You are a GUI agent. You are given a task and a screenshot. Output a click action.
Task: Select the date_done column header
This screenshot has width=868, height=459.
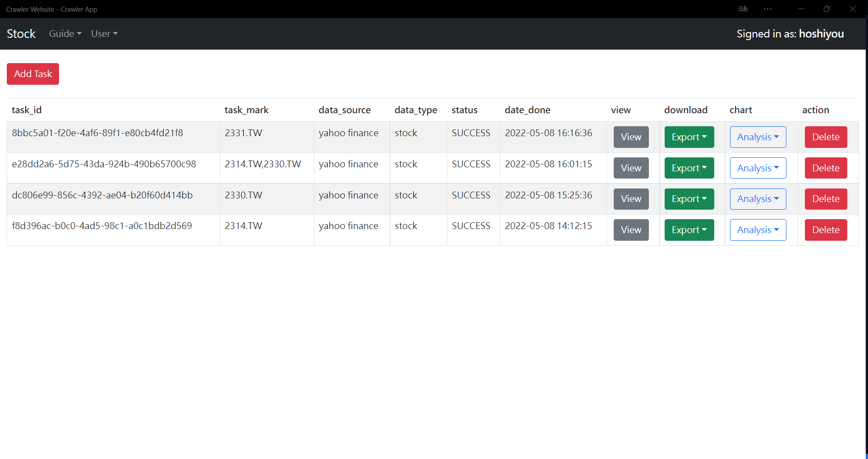[527, 110]
